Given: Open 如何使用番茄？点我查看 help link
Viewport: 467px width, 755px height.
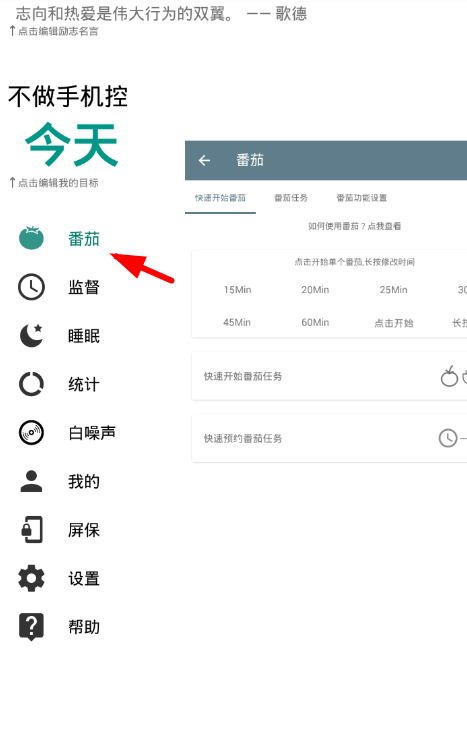Looking at the screenshot, I should [x=354, y=226].
